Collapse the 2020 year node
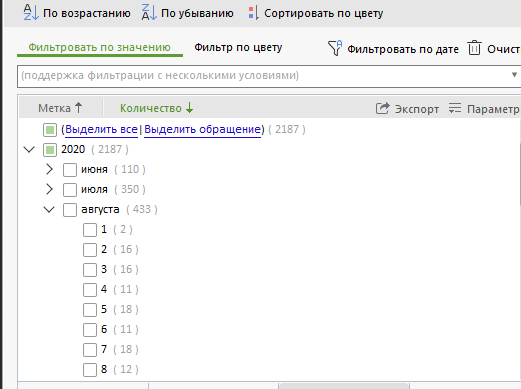521x389 pixels. click(x=29, y=149)
